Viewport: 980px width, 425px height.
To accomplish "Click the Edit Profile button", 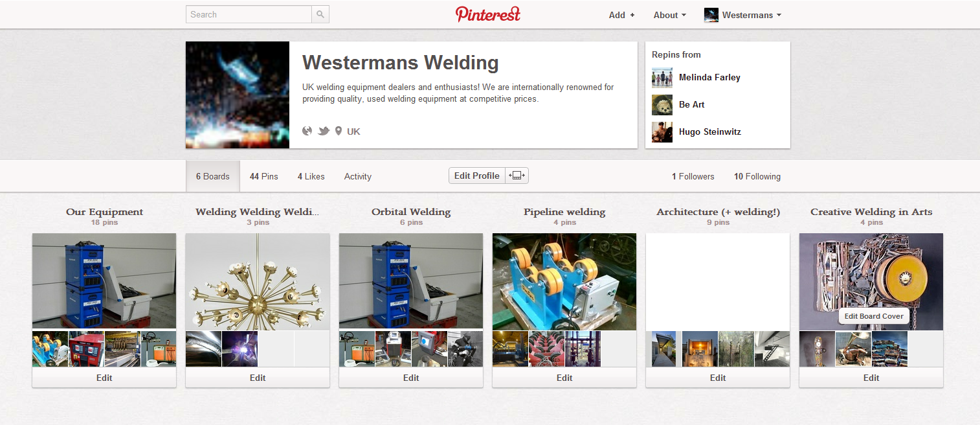I will pos(476,176).
